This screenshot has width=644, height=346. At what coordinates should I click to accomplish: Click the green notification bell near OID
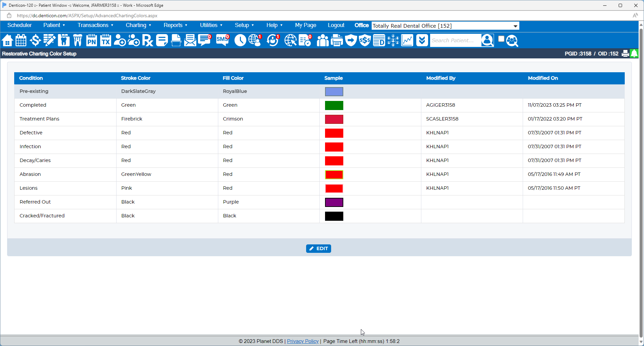[635, 53]
